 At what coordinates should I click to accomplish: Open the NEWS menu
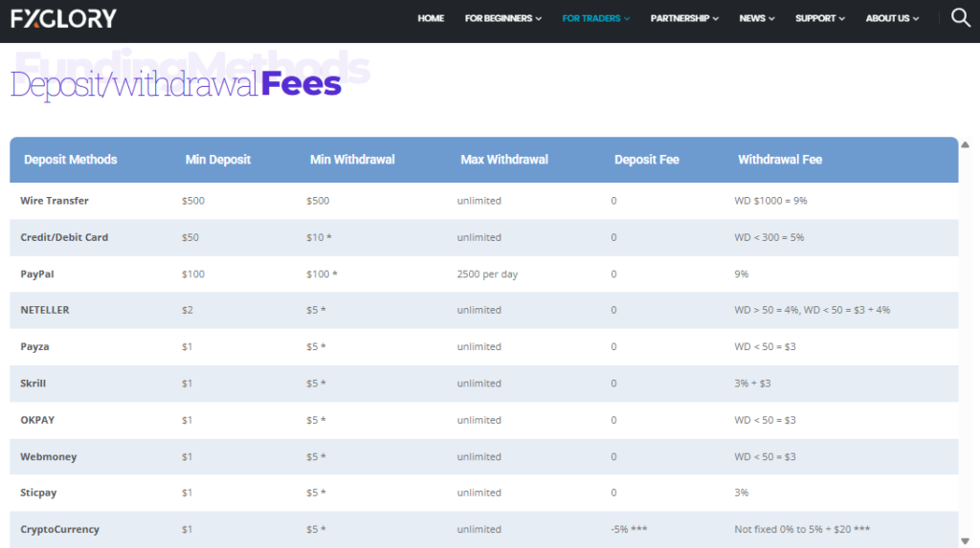coord(757,19)
